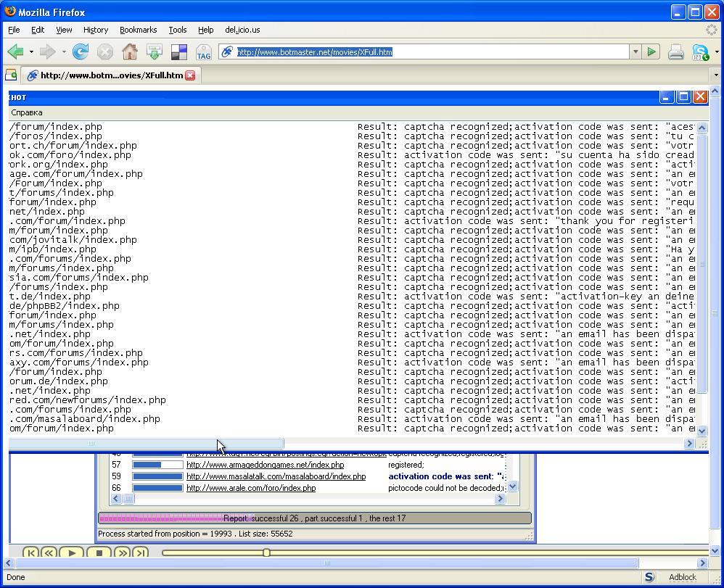
Task: Open the Справка menu
Action: 27,112
